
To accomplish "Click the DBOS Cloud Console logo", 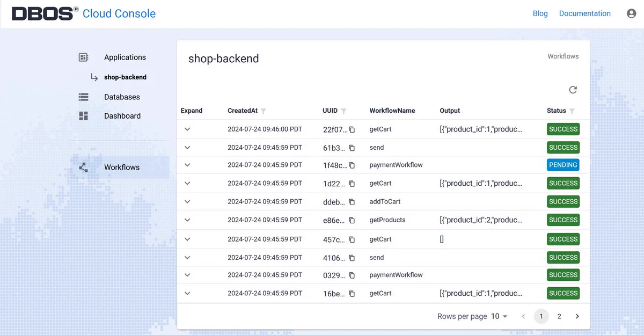I will (x=84, y=13).
